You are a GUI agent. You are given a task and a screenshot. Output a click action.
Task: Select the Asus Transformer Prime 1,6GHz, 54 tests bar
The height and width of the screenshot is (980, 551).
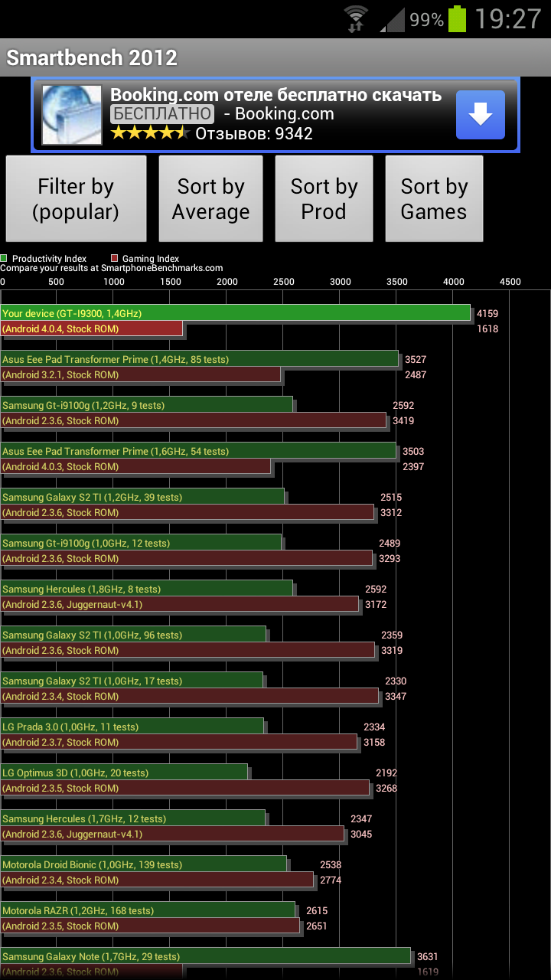click(199, 451)
